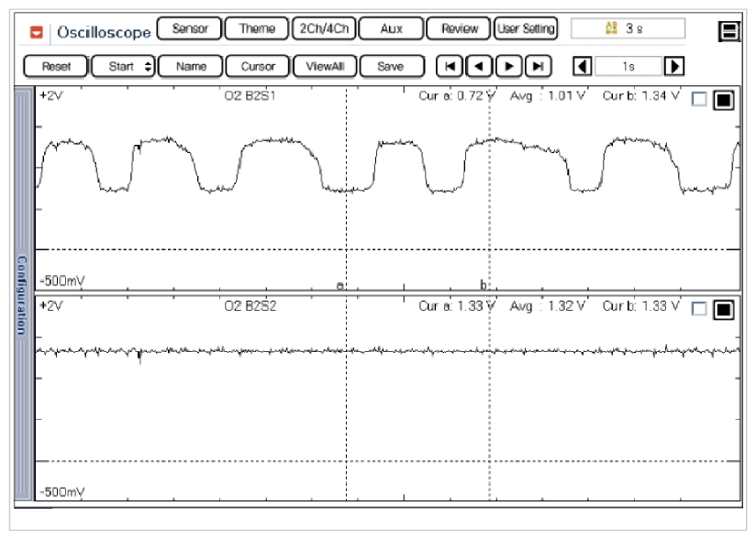Click the -500mV scale label on B2S1
Image resolution: width=756 pixels, height=539 pixels.
62,280
